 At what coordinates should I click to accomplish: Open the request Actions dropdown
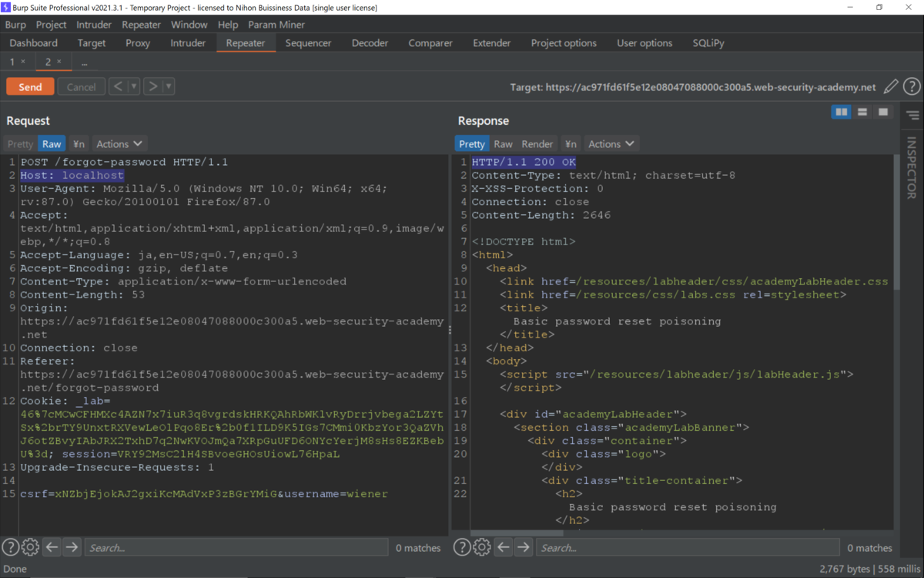click(119, 144)
